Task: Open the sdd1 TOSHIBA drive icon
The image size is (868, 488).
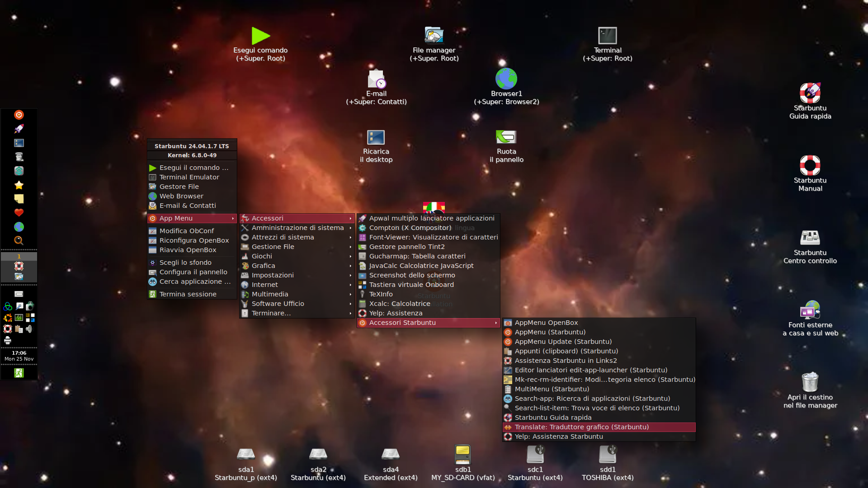Action: (608, 464)
